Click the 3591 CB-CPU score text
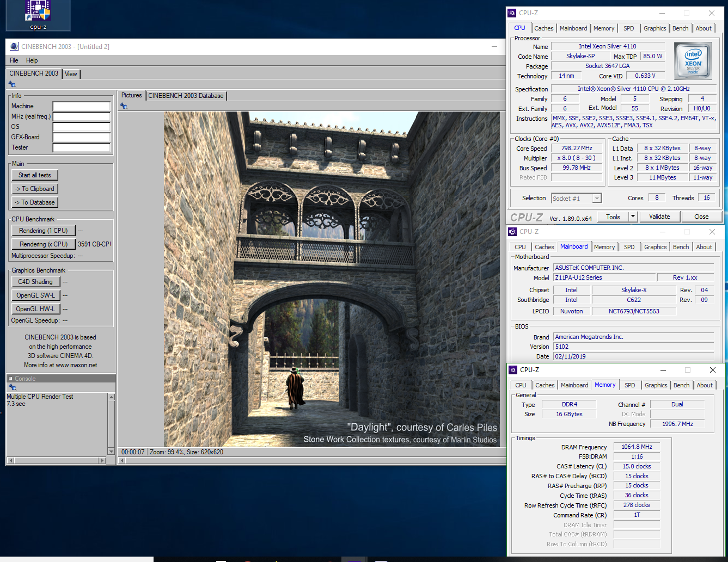The image size is (728, 562). click(94, 244)
